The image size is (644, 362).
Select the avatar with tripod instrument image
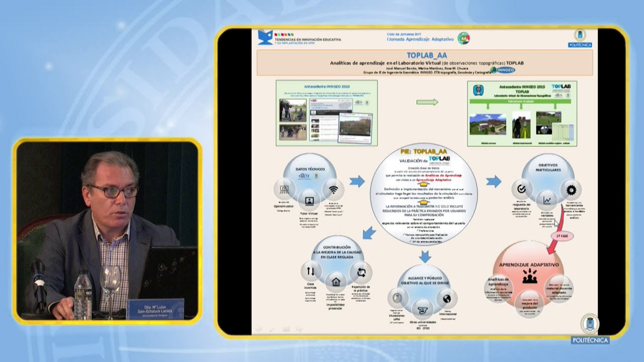click(522, 124)
